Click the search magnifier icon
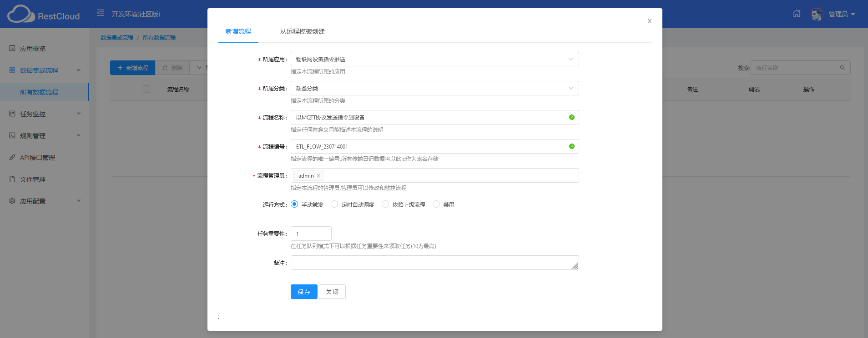 click(843, 68)
